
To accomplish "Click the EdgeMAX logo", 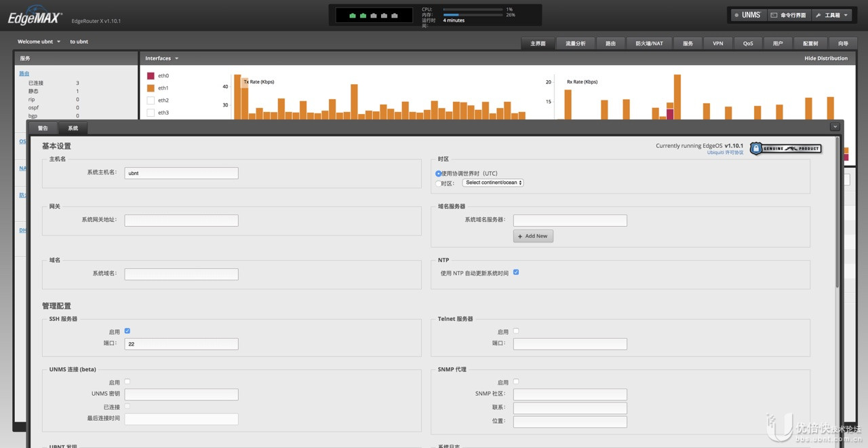I will pyautogui.click(x=35, y=18).
